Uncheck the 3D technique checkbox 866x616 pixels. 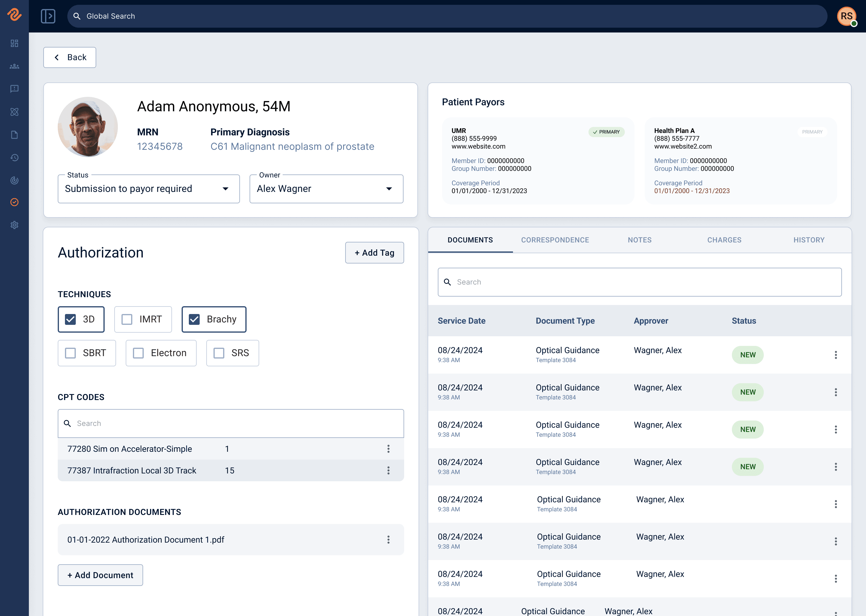[71, 319]
